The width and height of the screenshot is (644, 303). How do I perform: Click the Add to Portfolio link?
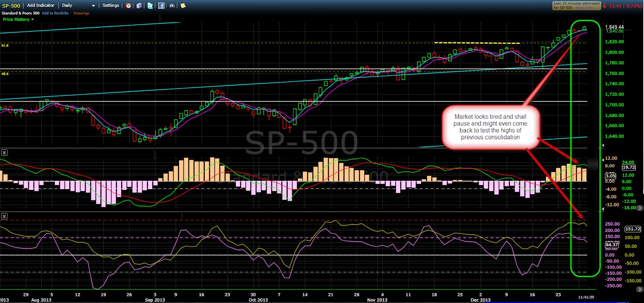pyautogui.click(x=55, y=13)
